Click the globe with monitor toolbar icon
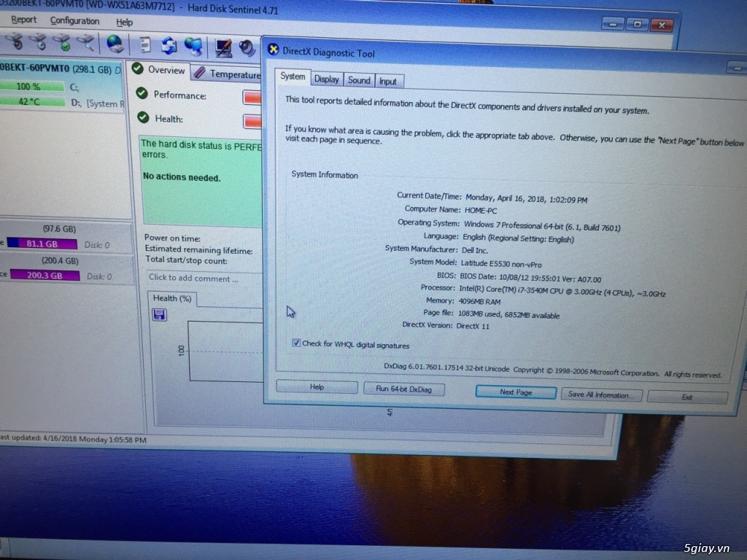The height and width of the screenshot is (560, 747). 193,46
